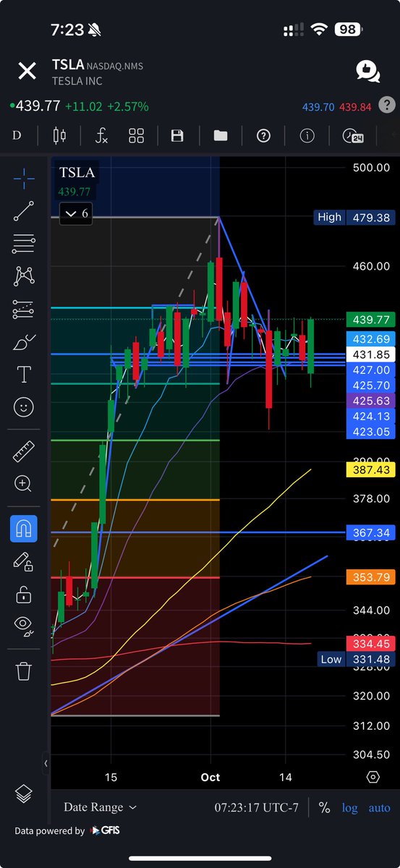Click the red 334.45 price tag
The width and height of the screenshot is (400, 868).
point(370,643)
